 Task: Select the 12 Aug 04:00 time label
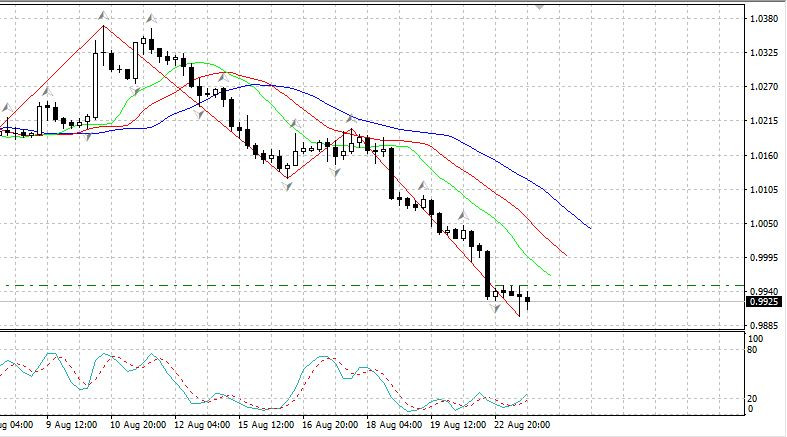pyautogui.click(x=202, y=425)
